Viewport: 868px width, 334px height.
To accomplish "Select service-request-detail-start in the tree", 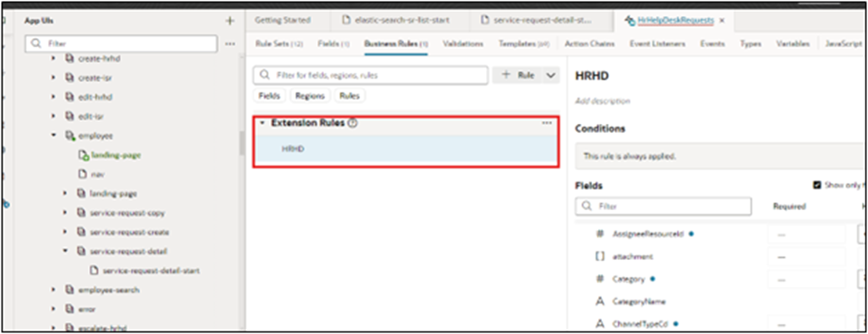I will [x=151, y=271].
